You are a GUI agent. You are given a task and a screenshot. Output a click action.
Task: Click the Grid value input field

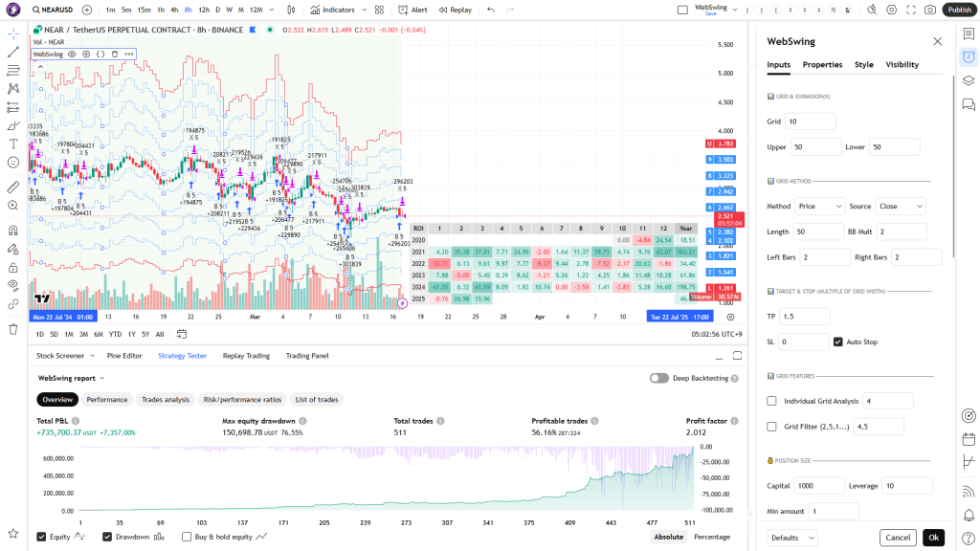point(810,121)
